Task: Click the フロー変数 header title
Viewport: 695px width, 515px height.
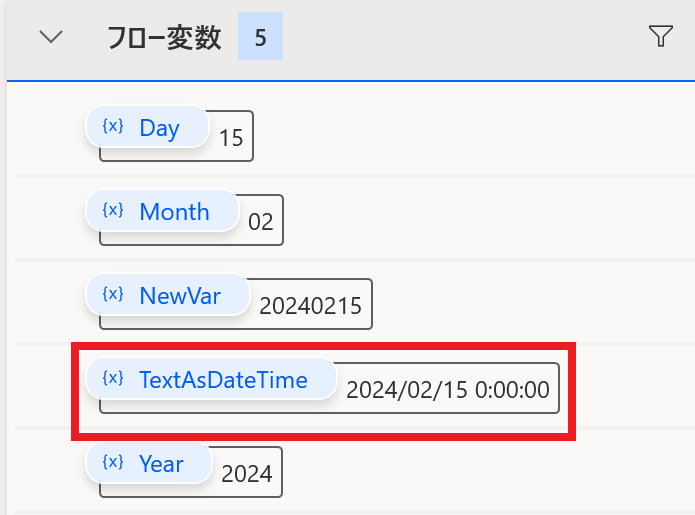Action: (164, 37)
